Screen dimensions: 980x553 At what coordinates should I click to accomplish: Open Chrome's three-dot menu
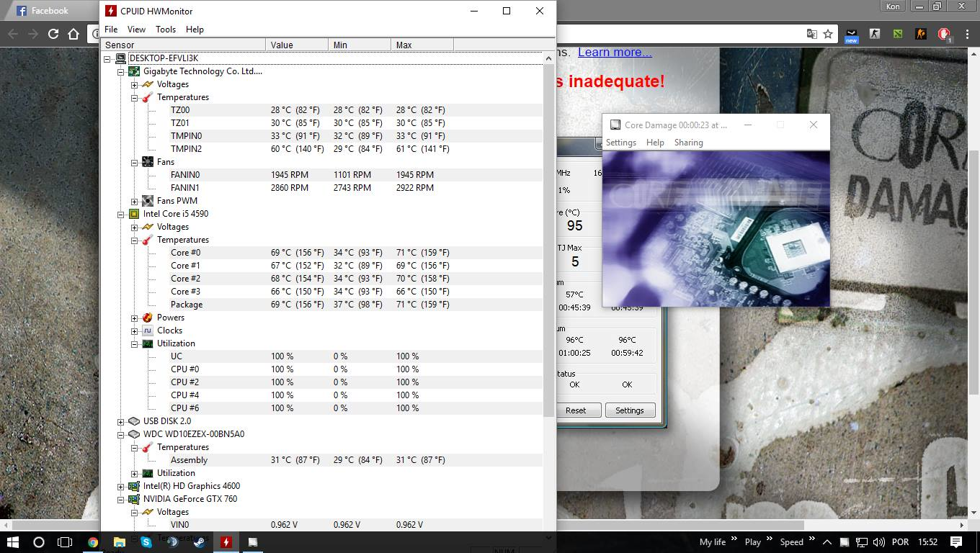point(966,34)
